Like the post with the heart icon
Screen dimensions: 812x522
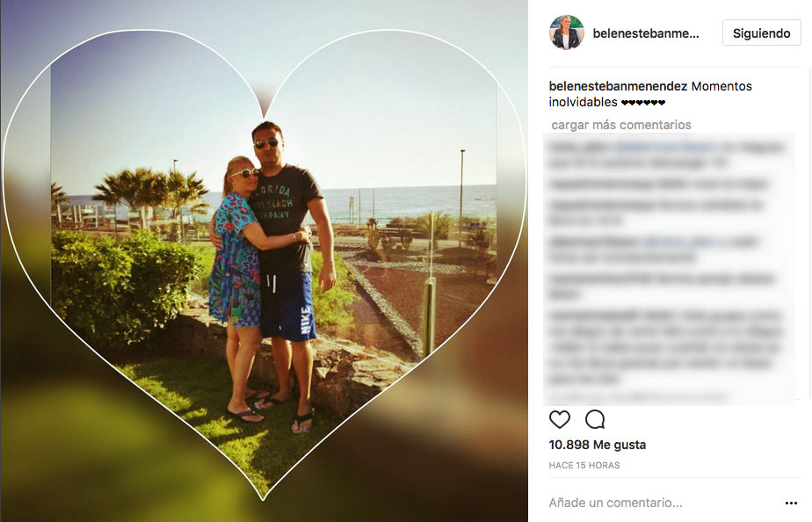click(559, 419)
